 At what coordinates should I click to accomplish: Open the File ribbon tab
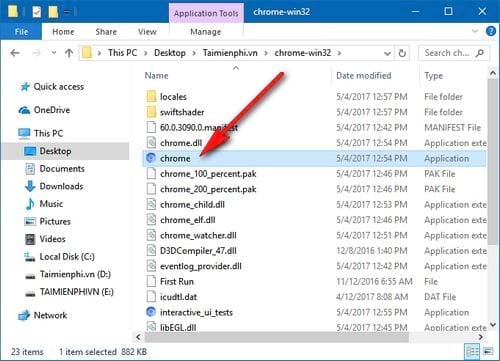point(21,32)
